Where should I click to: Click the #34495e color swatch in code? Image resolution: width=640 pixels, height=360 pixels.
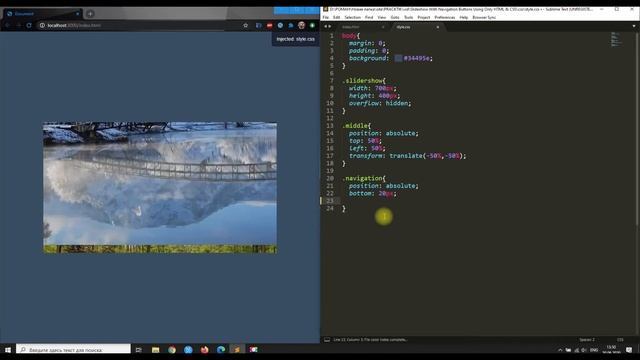coord(398,58)
